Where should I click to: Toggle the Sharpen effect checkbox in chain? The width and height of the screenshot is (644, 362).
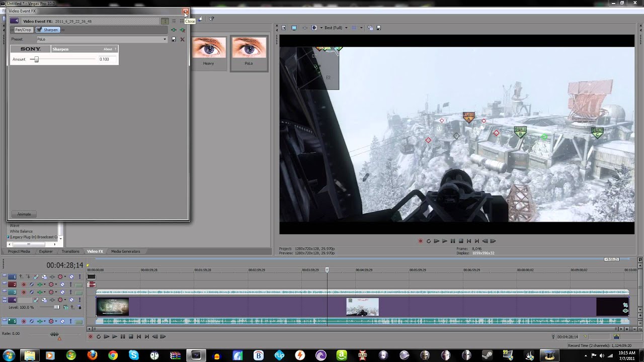tap(39, 30)
